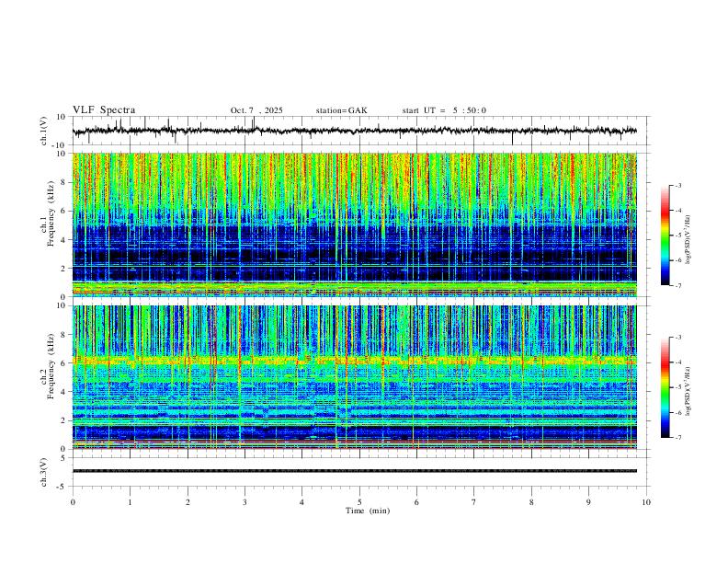Viewport: 728px width, 563px height.
Task: Click the ch.3 voltage trace band
Action: [x=354, y=471]
